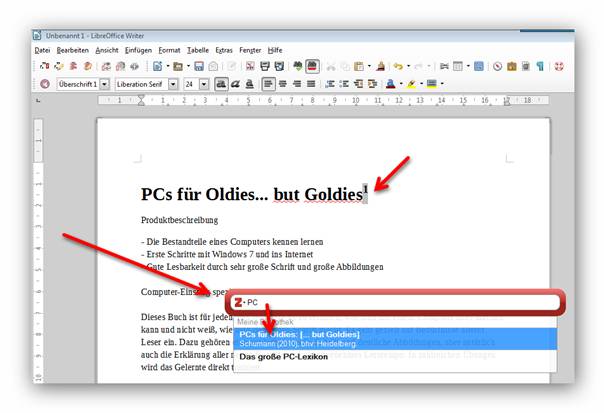
Task: Click the Export as PDF icon
Action: pos(250,66)
